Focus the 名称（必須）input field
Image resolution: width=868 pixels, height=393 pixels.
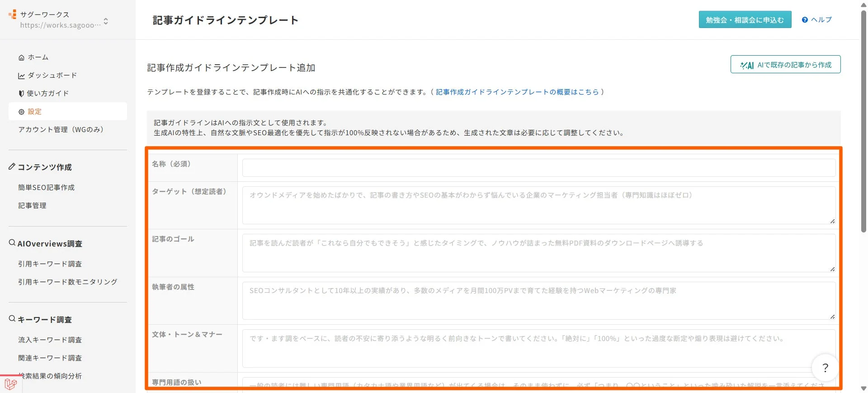[539, 168]
